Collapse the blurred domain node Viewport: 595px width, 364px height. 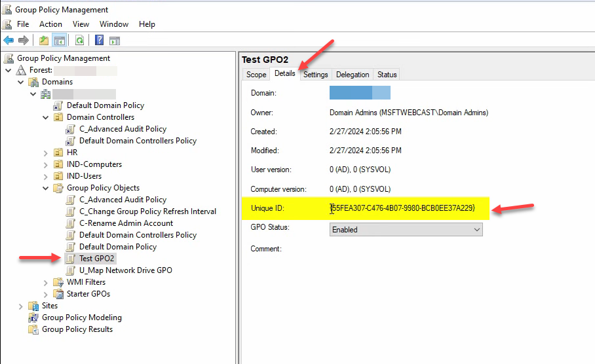(x=33, y=94)
